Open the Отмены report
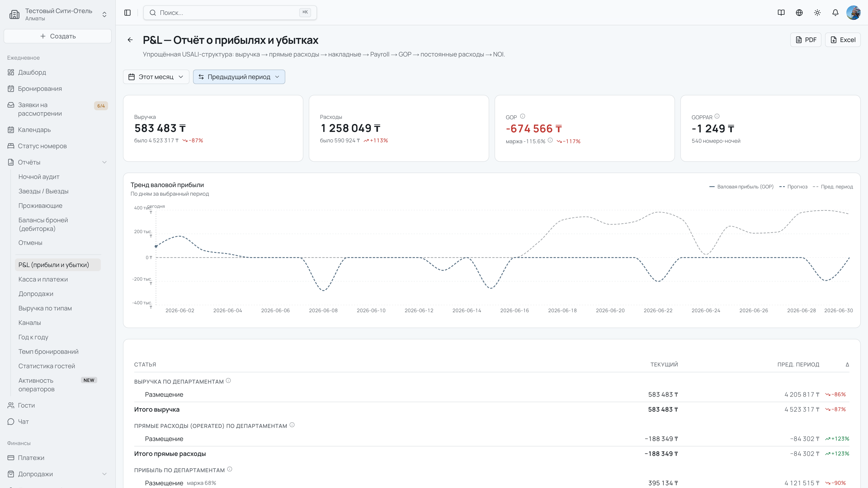This screenshot has width=868, height=488. point(58,243)
